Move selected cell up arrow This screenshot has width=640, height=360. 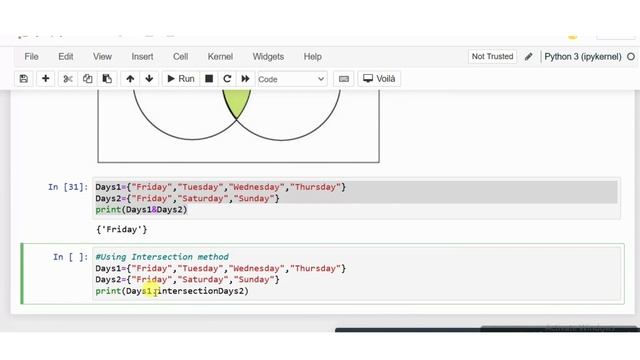click(130, 79)
